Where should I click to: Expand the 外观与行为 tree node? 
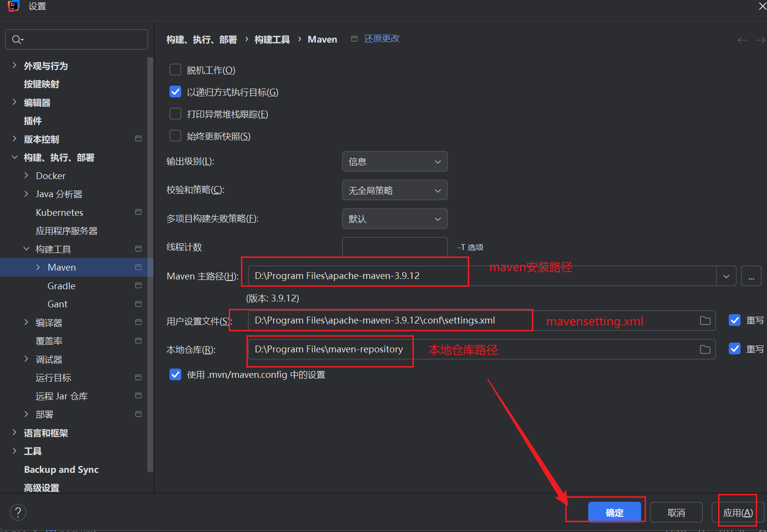tap(14, 65)
